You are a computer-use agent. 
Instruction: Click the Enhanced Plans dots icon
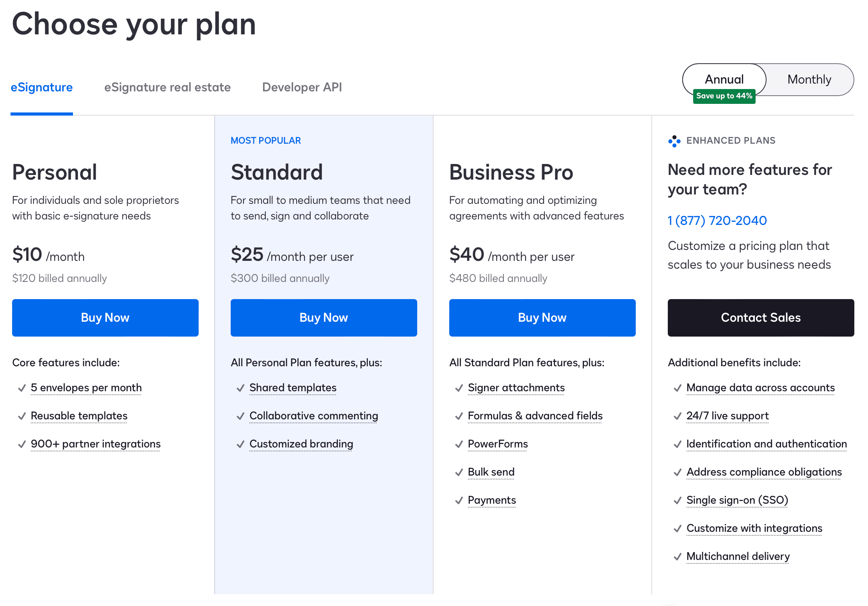click(x=674, y=141)
